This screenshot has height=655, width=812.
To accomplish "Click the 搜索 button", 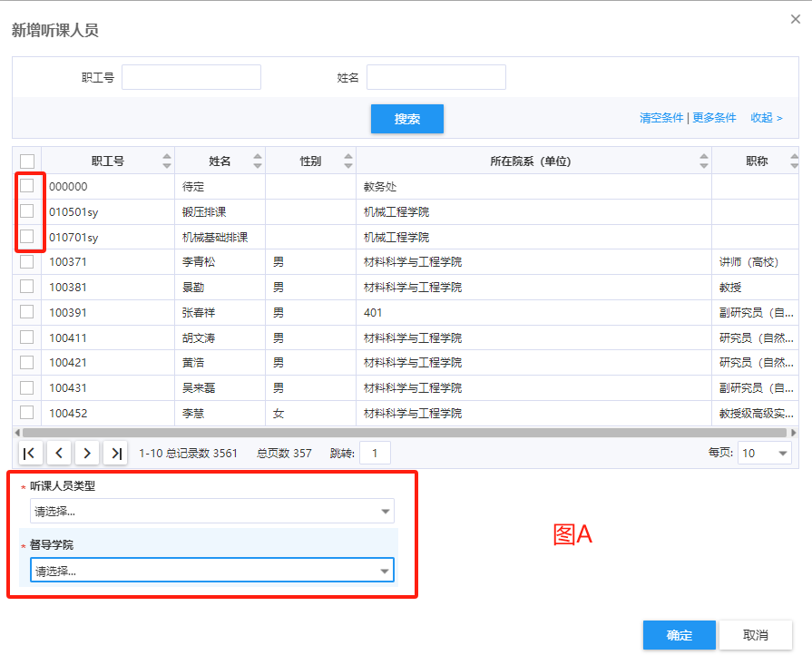I will 406,119.
